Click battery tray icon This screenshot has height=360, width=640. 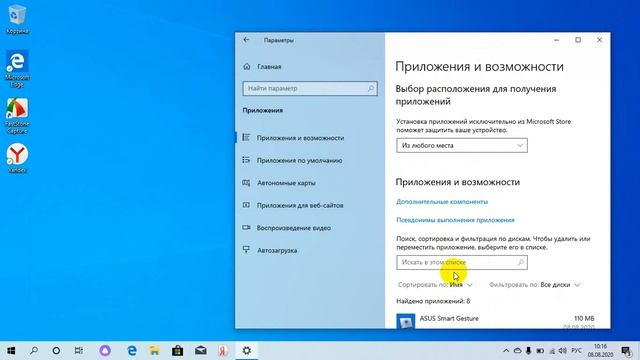click(x=540, y=351)
